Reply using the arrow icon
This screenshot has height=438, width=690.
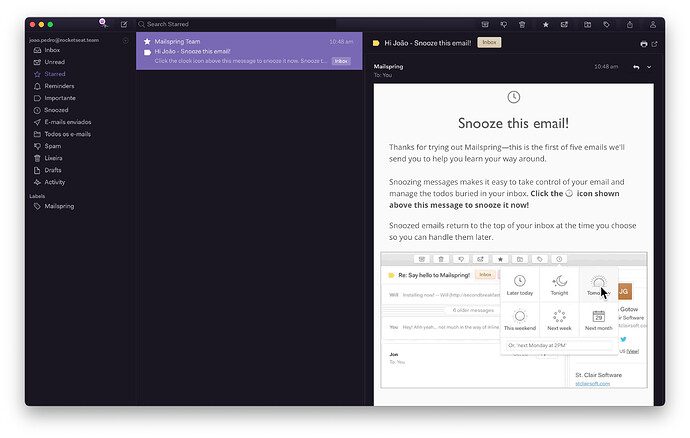(636, 67)
